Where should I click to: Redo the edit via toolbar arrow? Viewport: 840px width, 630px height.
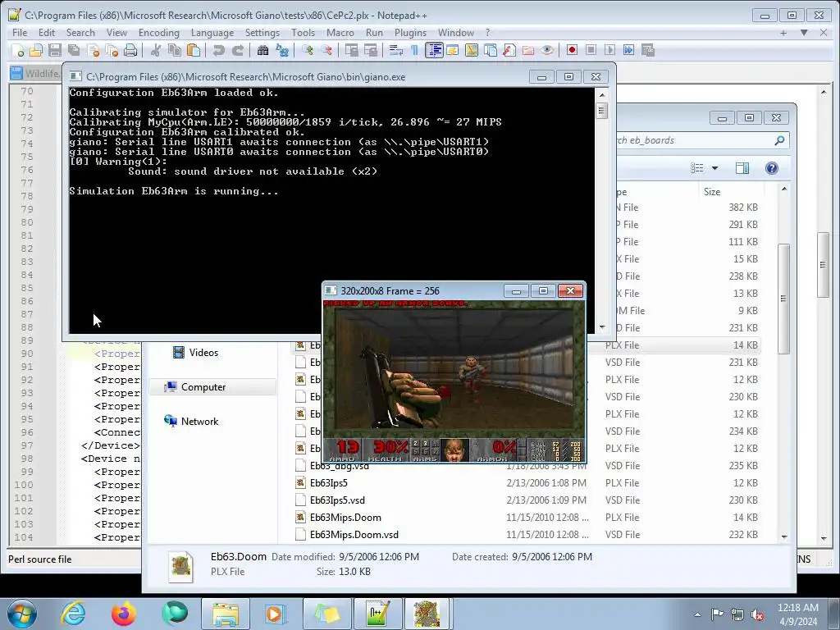238,50
